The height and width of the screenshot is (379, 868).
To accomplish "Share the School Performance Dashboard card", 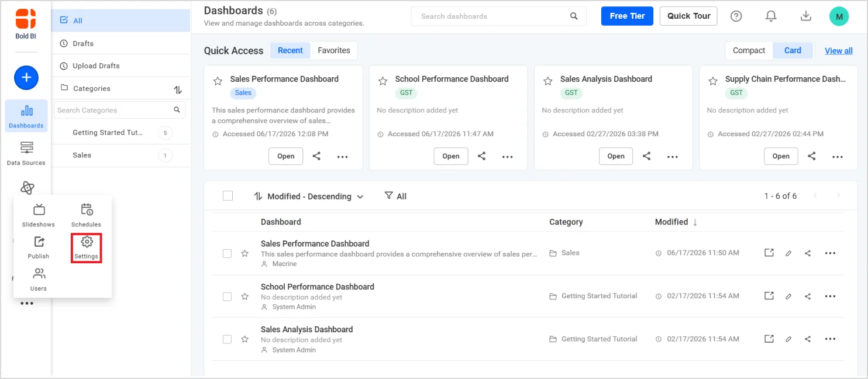I will click(x=482, y=156).
